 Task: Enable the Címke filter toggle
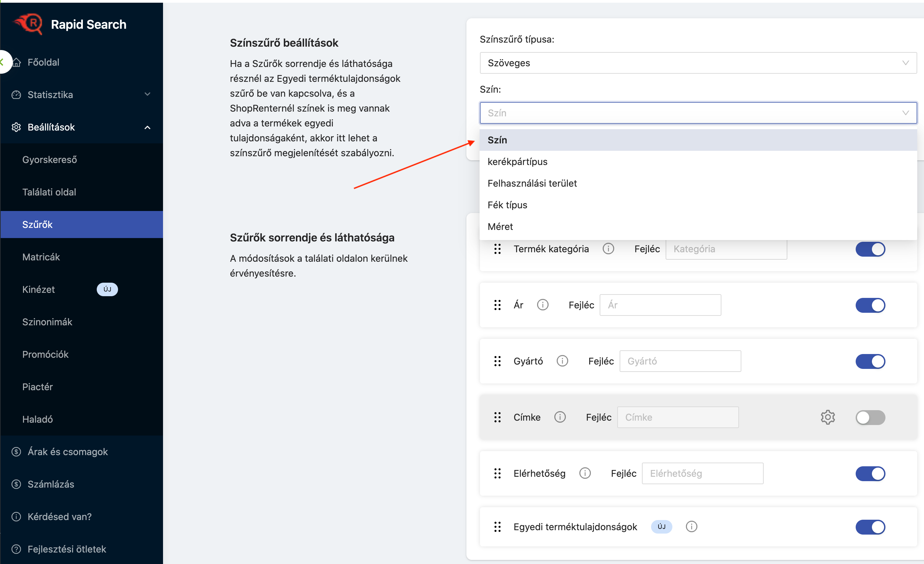click(x=870, y=417)
